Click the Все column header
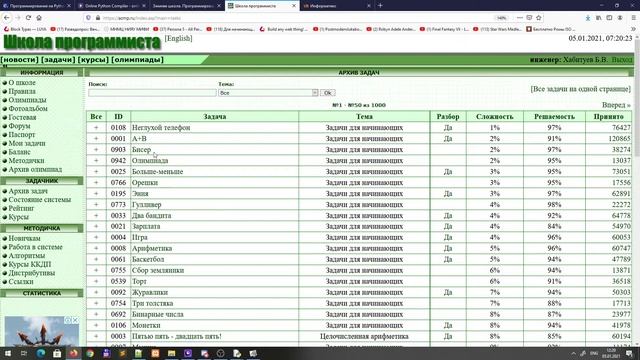The height and width of the screenshot is (360, 640). click(x=96, y=117)
